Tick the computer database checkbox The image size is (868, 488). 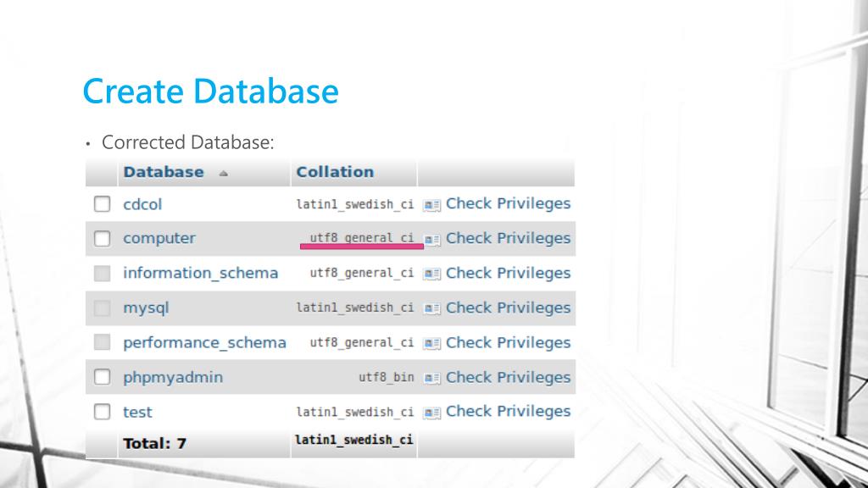(102, 238)
